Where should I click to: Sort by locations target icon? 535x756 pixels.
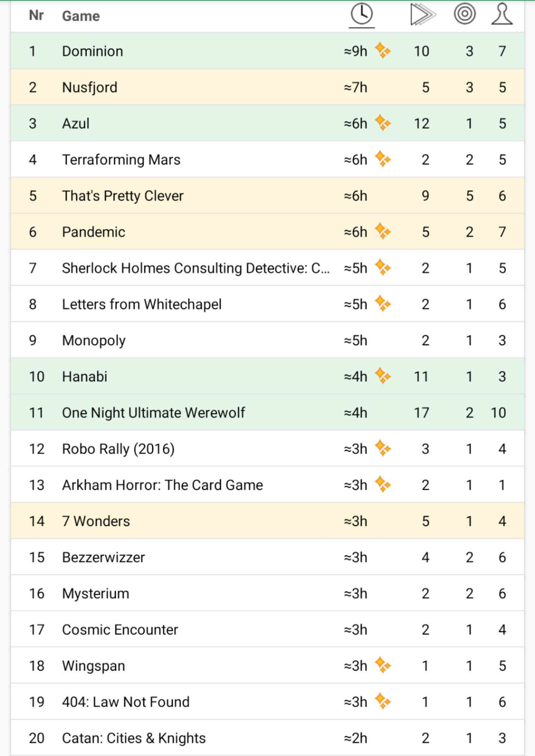pyautogui.click(x=464, y=14)
